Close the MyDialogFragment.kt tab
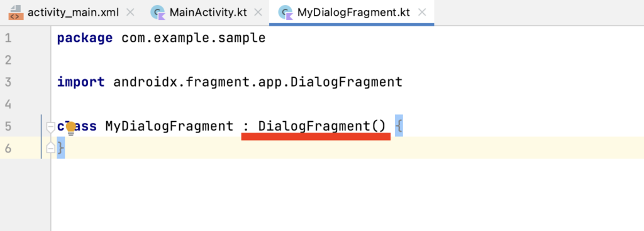The height and width of the screenshot is (231, 644). pyautogui.click(x=422, y=13)
